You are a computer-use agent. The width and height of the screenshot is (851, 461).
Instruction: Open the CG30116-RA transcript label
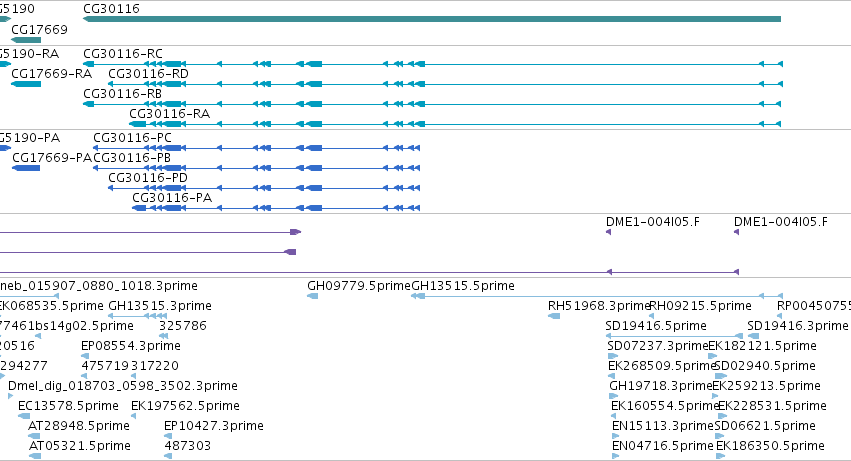click(x=169, y=114)
